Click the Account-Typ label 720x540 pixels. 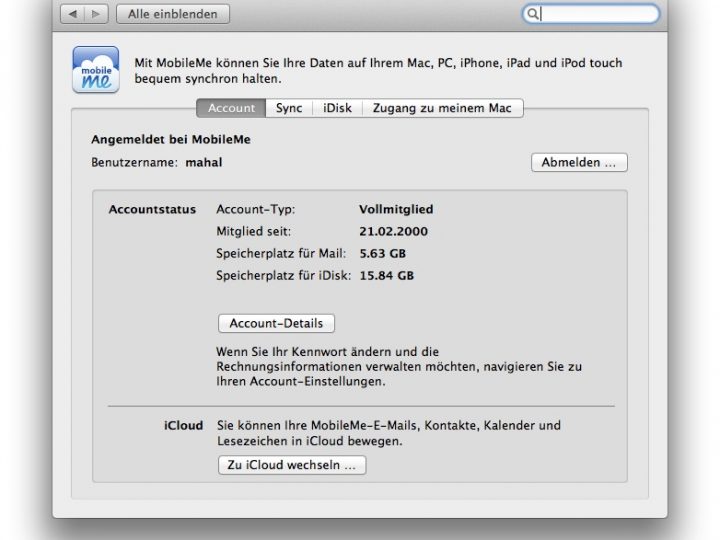click(x=256, y=209)
